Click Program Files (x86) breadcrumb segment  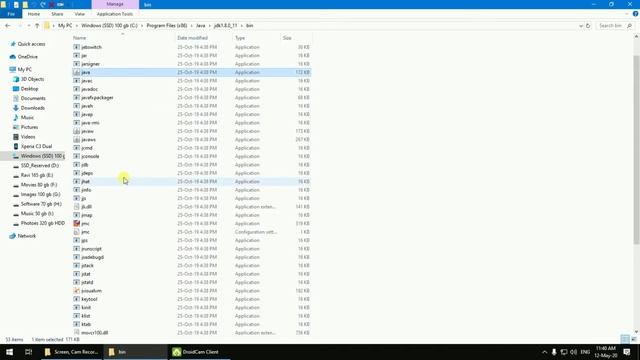(167, 26)
